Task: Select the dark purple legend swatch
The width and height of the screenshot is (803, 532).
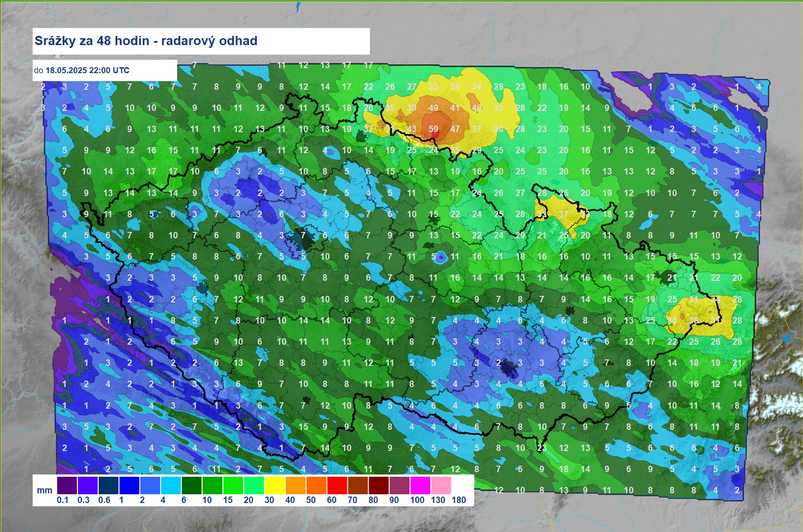Action: [x=66, y=486]
